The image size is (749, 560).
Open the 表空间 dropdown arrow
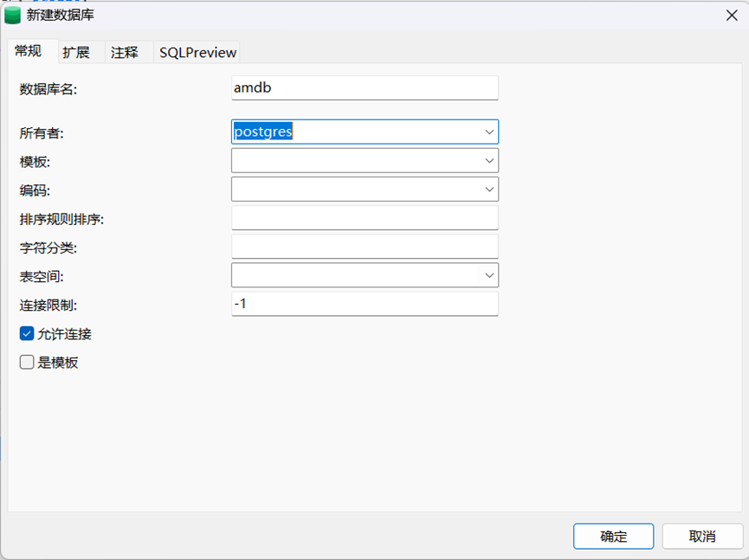click(489, 275)
